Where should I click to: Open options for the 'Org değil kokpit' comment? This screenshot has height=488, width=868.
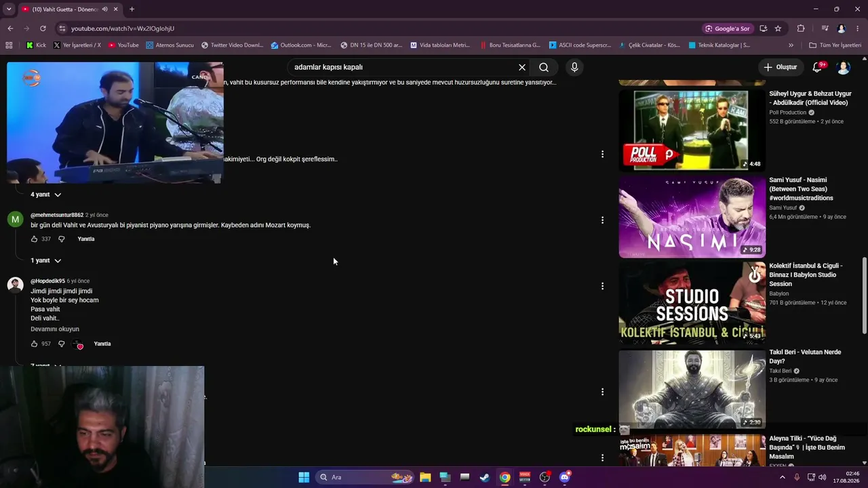(x=602, y=155)
